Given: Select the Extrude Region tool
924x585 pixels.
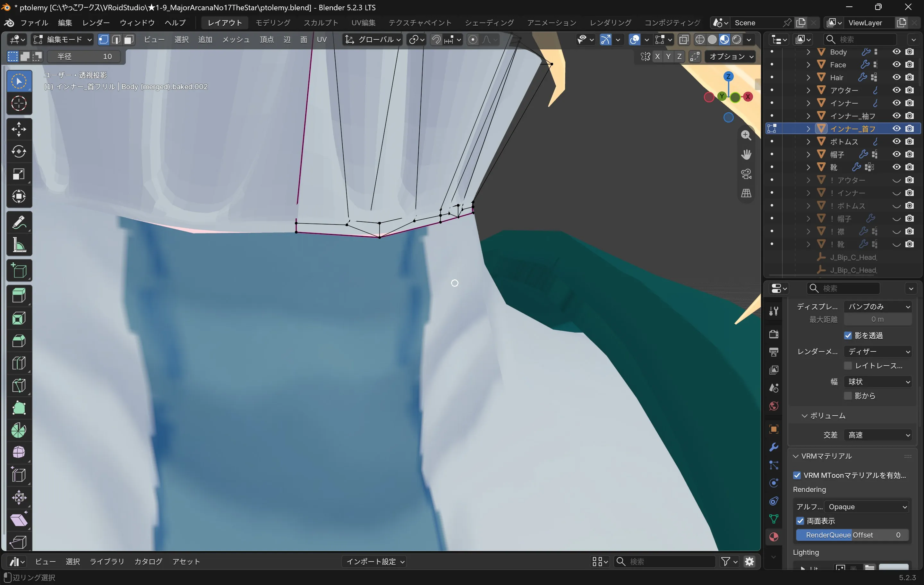Looking at the screenshot, I should click(19, 296).
